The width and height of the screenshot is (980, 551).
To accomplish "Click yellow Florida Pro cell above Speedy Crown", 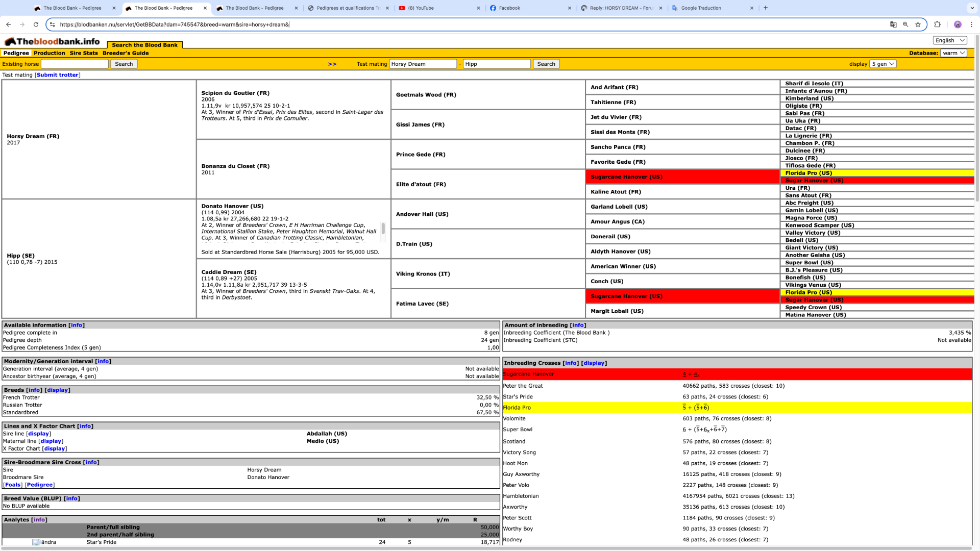I will 877,292.
